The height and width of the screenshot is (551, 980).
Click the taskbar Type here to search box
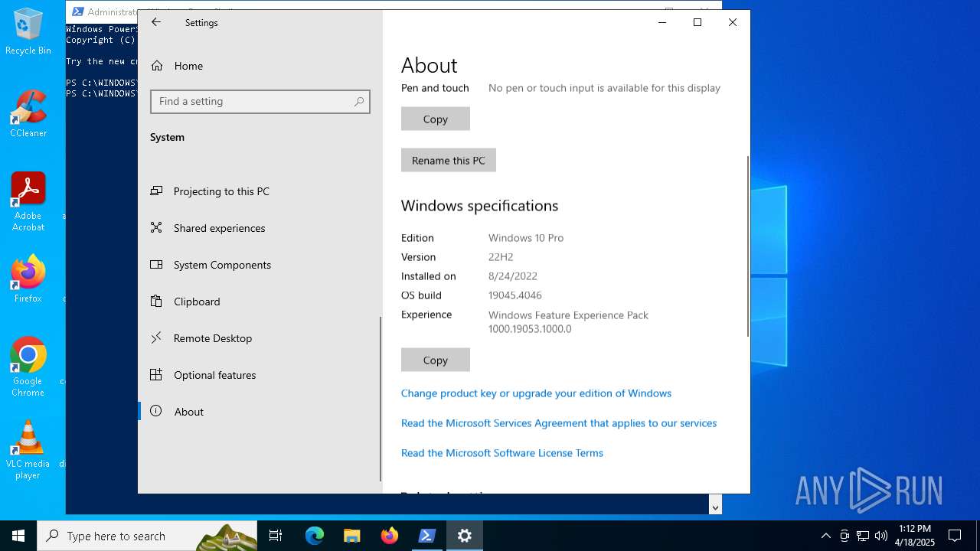coord(147,536)
